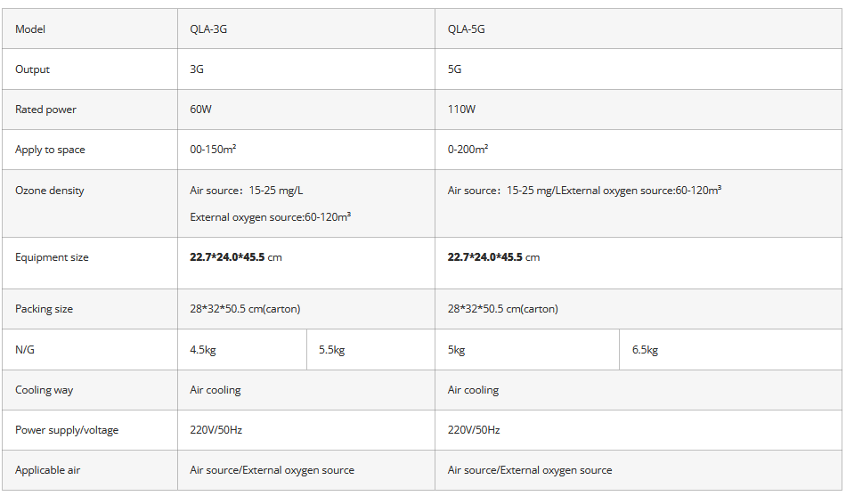Click the Output row label
846x504 pixels.
32,69
